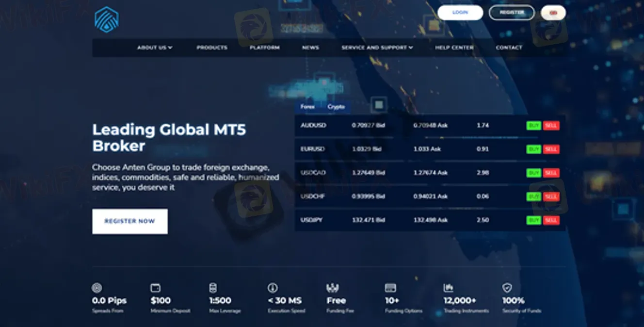The height and width of the screenshot is (327, 644).
Task: Click the USDJPY bid price 132.471
Action: pyautogui.click(x=369, y=220)
